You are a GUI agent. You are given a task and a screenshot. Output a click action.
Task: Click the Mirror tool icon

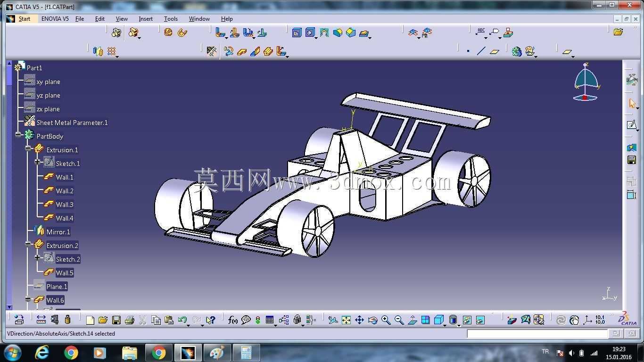coord(98,51)
